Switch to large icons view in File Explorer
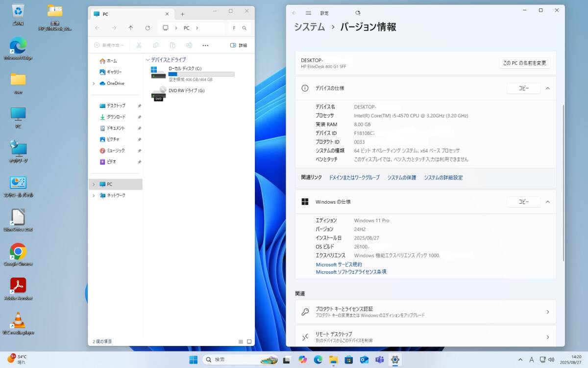 pos(249,342)
